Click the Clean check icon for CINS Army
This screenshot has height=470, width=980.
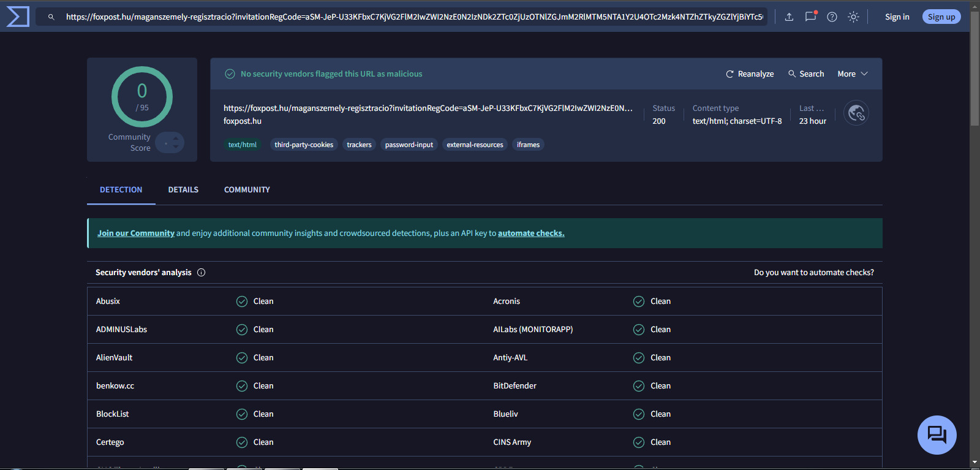639,442
